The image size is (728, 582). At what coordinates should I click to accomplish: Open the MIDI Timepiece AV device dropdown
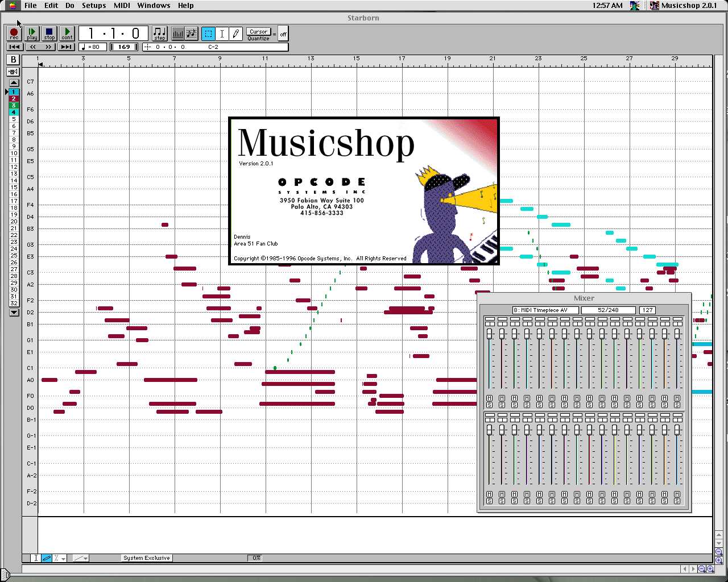[x=545, y=310]
